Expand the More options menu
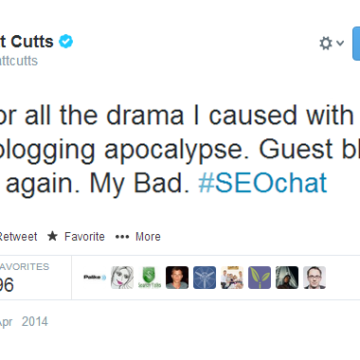 tap(138, 237)
